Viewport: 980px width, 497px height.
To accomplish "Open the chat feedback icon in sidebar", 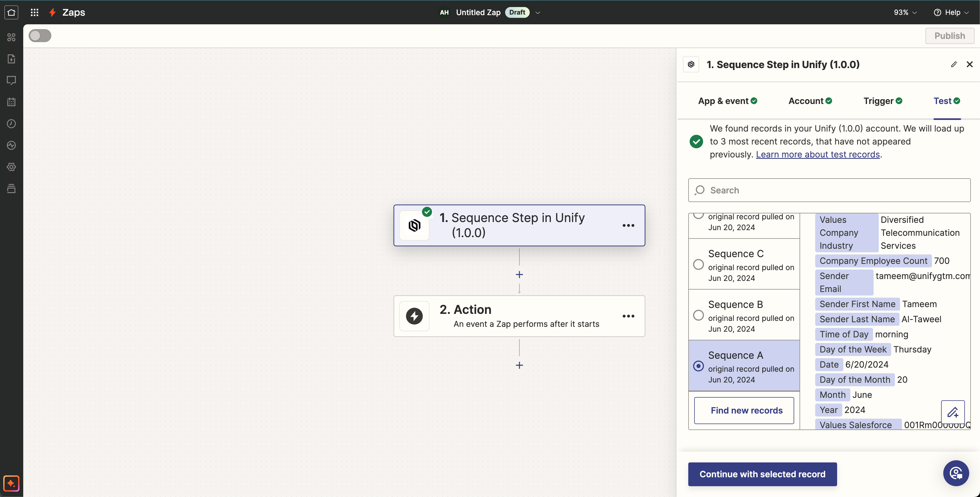I will coord(11,80).
